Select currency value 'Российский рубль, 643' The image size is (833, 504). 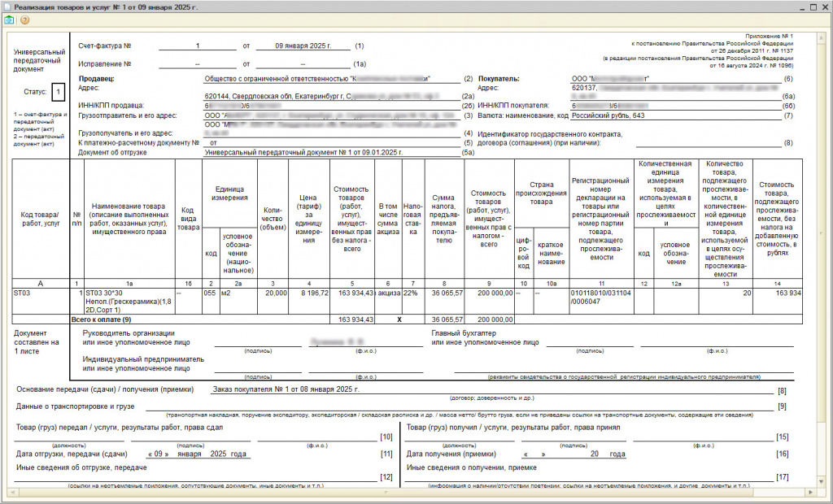point(608,115)
